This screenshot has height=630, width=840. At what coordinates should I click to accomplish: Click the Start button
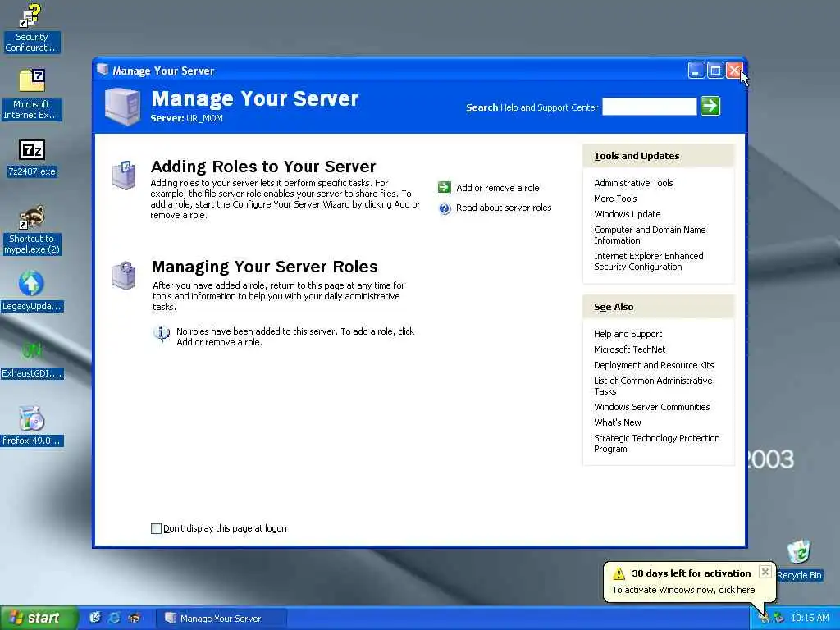(x=39, y=618)
